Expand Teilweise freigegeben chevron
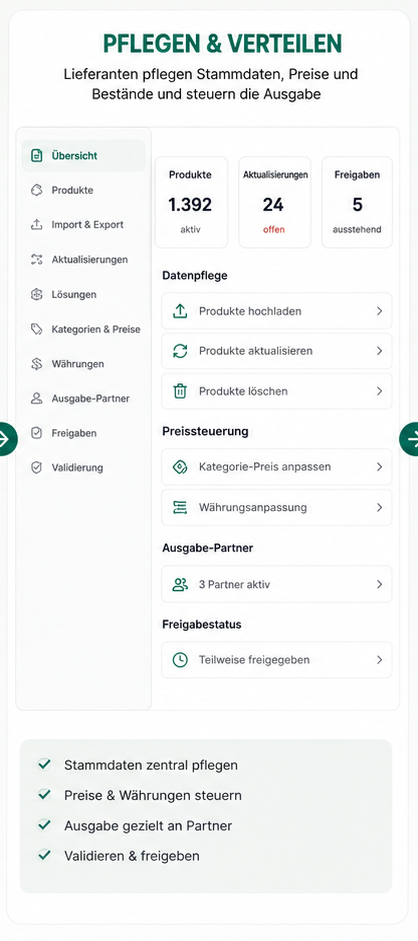Image resolution: width=418 pixels, height=941 pixels. click(379, 660)
